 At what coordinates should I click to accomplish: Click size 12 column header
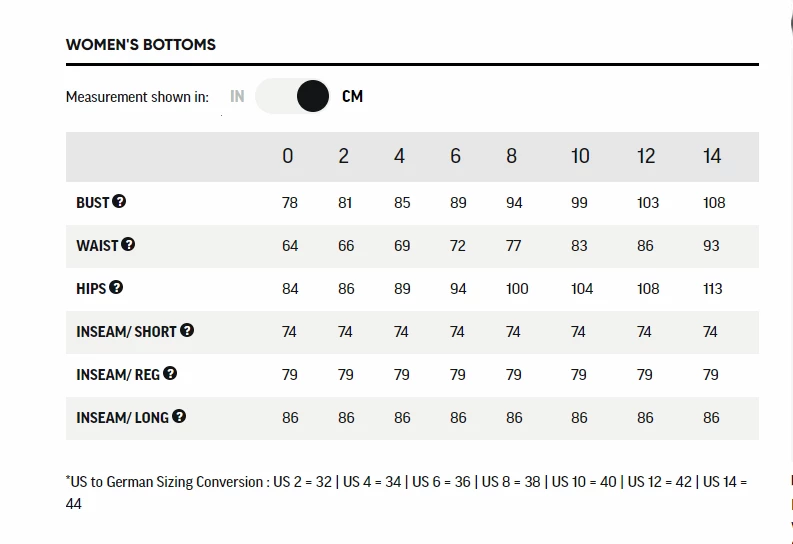coord(646,156)
